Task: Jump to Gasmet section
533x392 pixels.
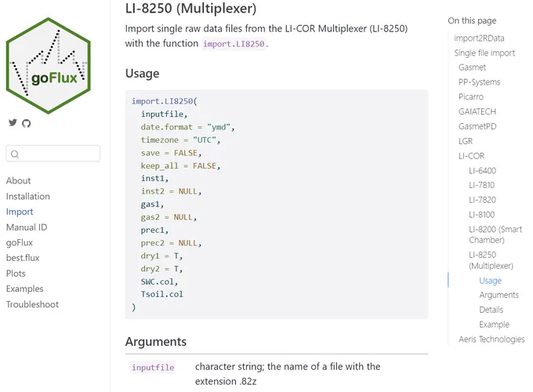Action: click(472, 67)
